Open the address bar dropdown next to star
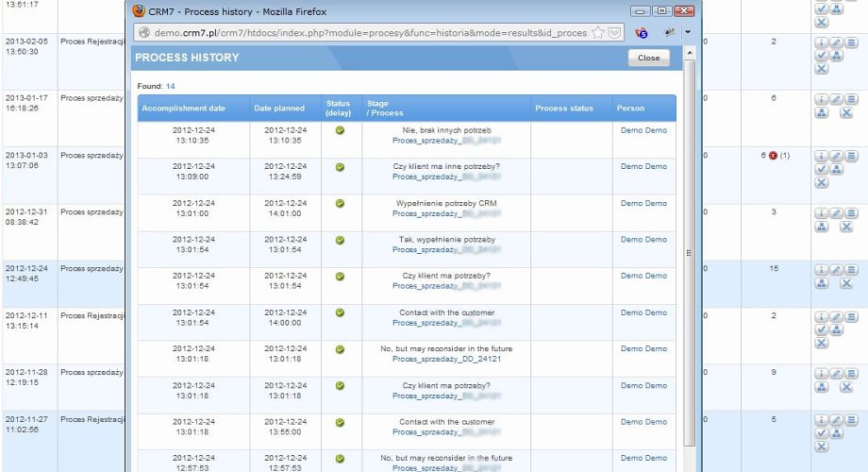The image size is (868, 472). click(x=614, y=33)
